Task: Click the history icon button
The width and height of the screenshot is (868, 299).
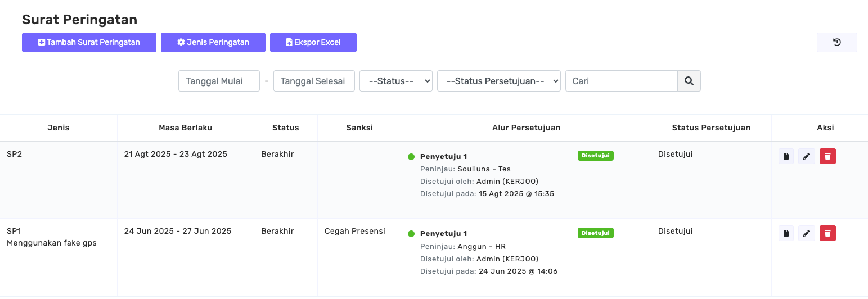Action: [836, 42]
